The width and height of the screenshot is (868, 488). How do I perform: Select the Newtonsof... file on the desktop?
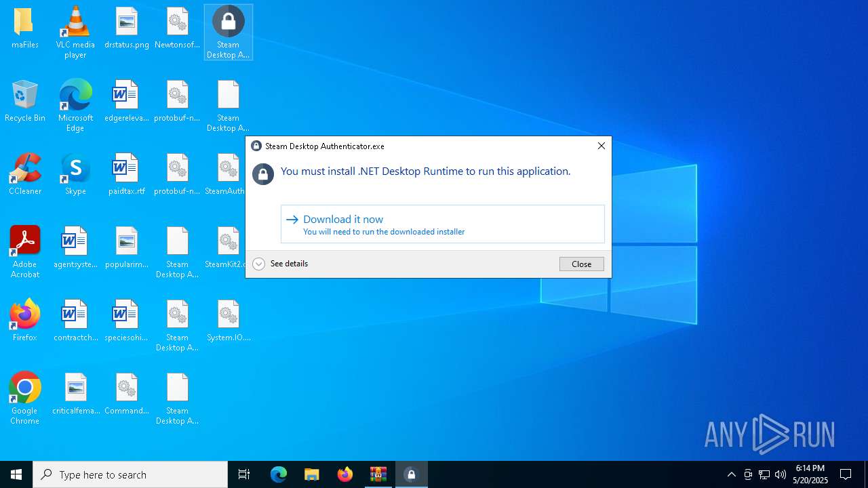[x=178, y=29]
